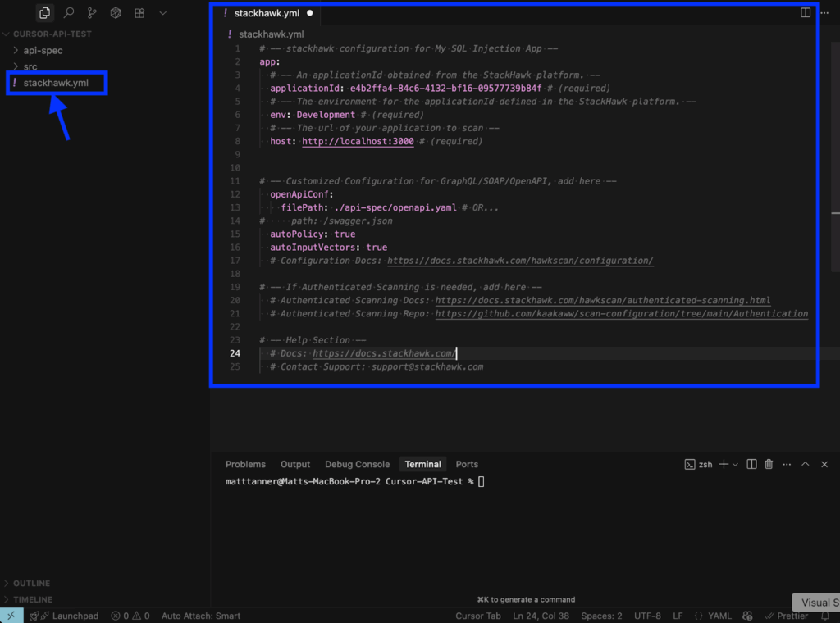The width and height of the screenshot is (840, 623).
Task: Click the autoPolicy: true line
Action: click(x=313, y=234)
